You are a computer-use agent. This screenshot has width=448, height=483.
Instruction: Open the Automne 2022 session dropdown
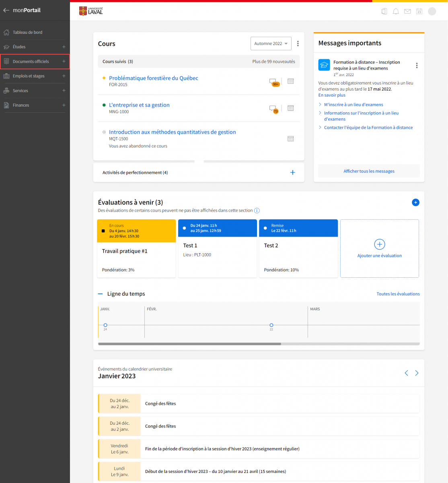tap(271, 43)
